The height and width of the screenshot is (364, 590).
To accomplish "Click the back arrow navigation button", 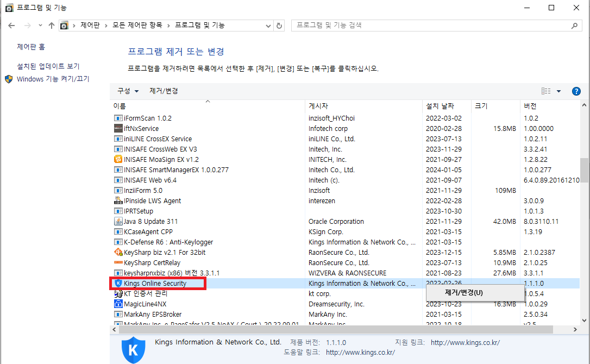I will coord(11,25).
